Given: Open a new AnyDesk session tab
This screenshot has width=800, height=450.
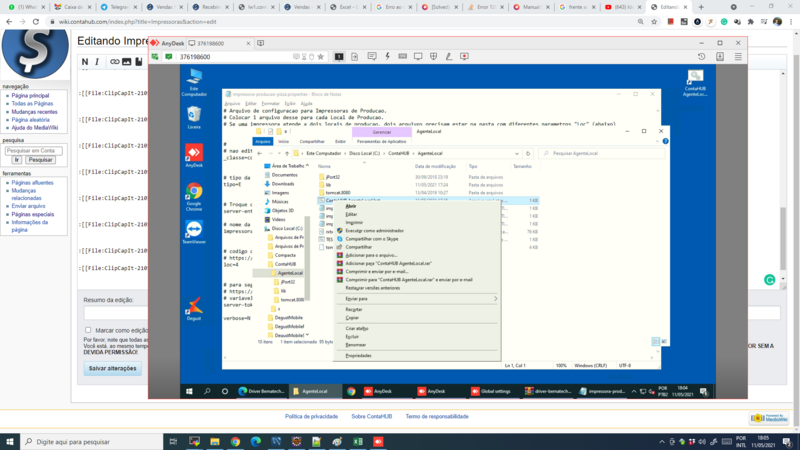Looking at the screenshot, I should click(261, 43).
